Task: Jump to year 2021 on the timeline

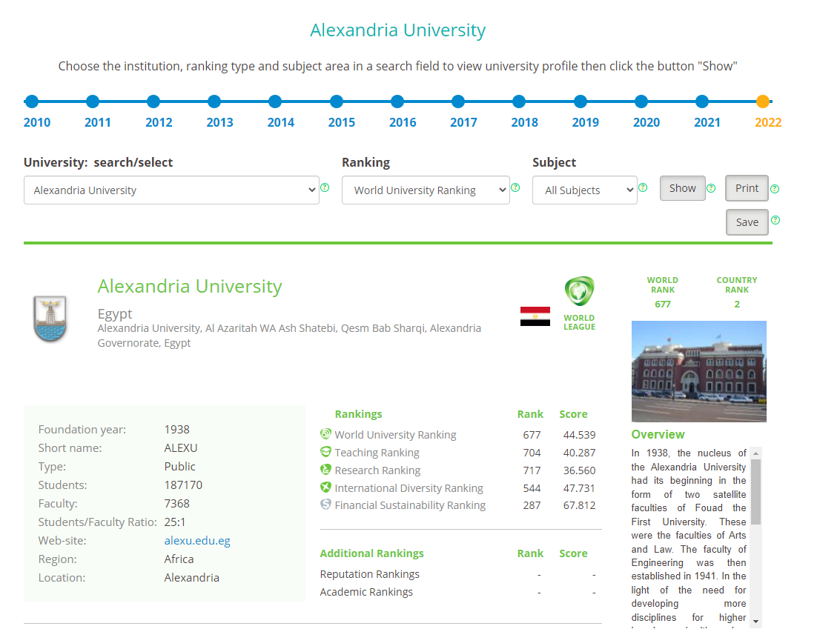Action: (x=702, y=102)
